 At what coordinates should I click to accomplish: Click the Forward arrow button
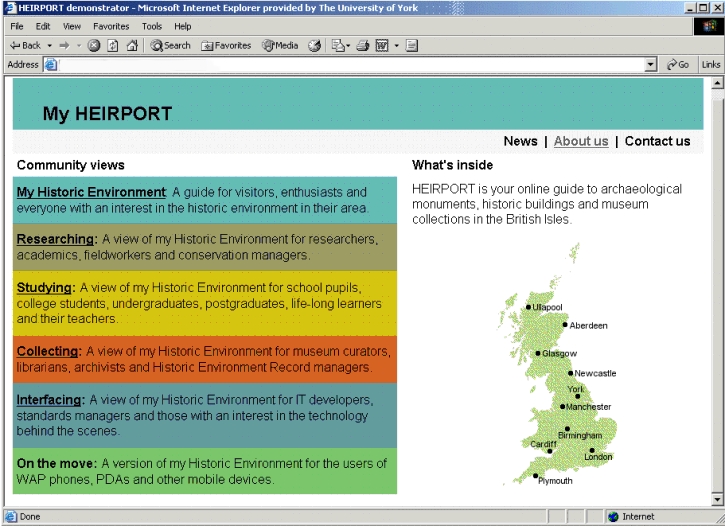[64, 45]
